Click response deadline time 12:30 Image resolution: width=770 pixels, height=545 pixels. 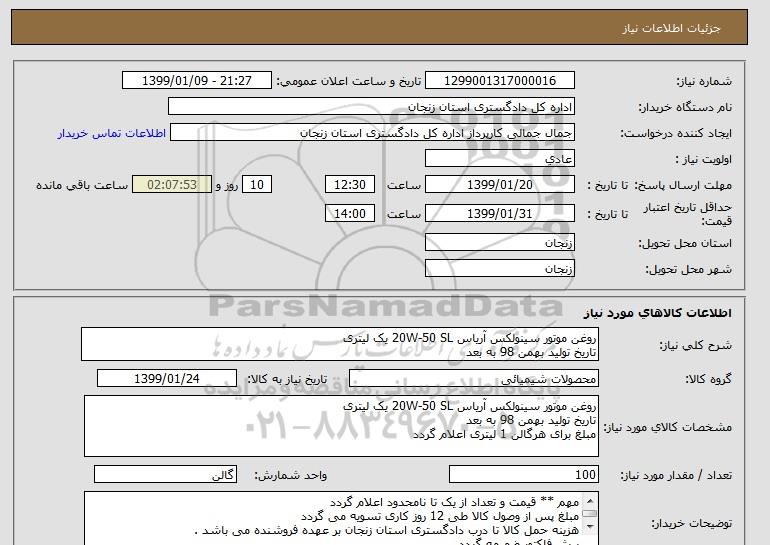click(x=350, y=185)
